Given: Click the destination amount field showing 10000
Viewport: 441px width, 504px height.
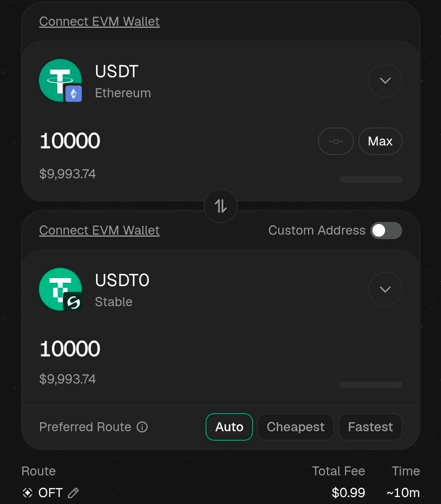Looking at the screenshot, I should tap(70, 349).
